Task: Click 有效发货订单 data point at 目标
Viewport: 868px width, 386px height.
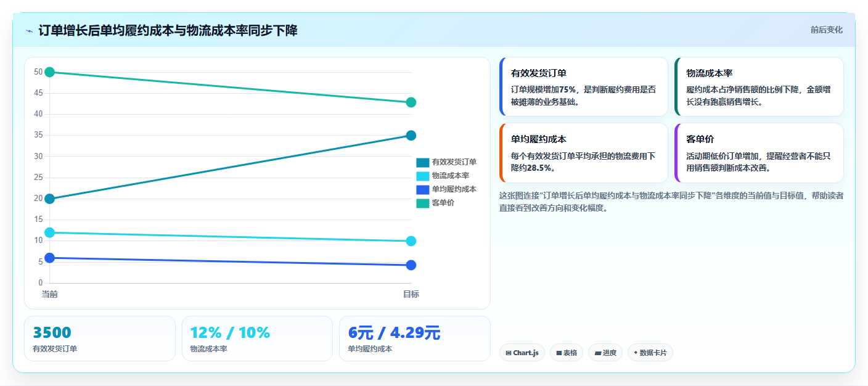Action: point(411,136)
